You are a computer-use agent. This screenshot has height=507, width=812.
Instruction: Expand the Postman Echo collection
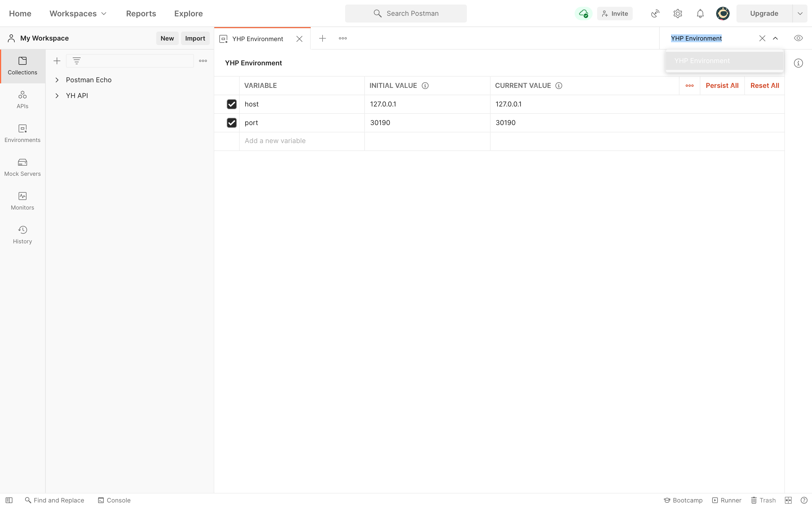[57, 79]
